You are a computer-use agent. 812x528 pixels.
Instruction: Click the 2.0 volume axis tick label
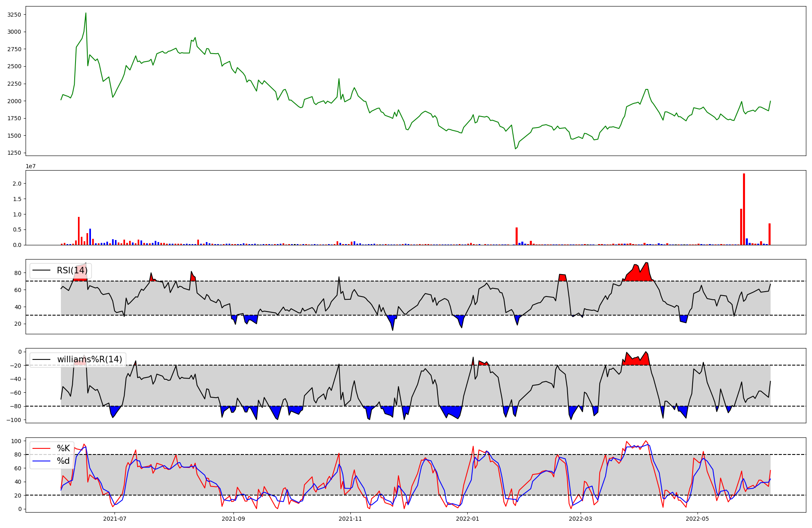(x=17, y=184)
